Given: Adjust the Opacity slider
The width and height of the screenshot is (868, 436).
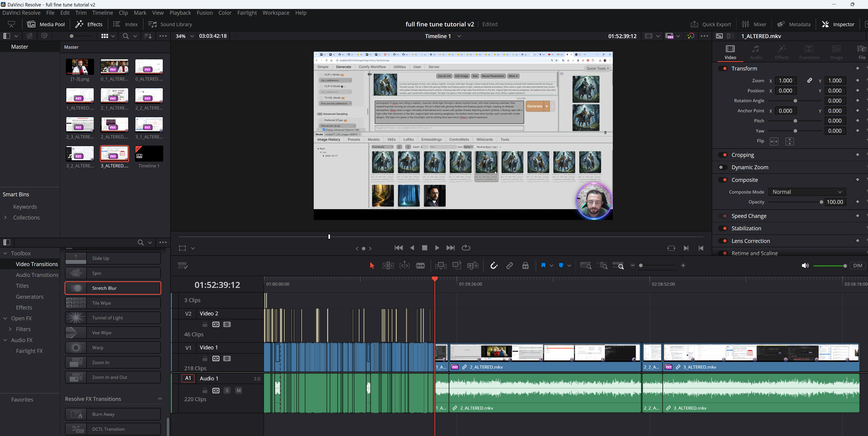Looking at the screenshot, I should (821, 202).
